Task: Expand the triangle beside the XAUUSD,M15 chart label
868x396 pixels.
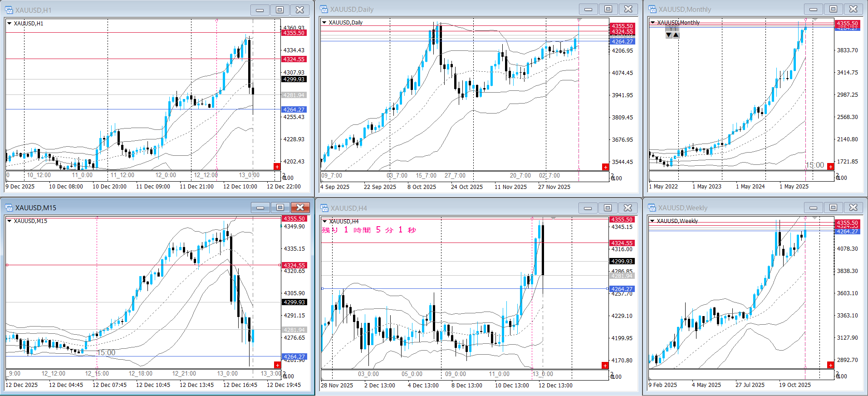Action: pos(9,221)
